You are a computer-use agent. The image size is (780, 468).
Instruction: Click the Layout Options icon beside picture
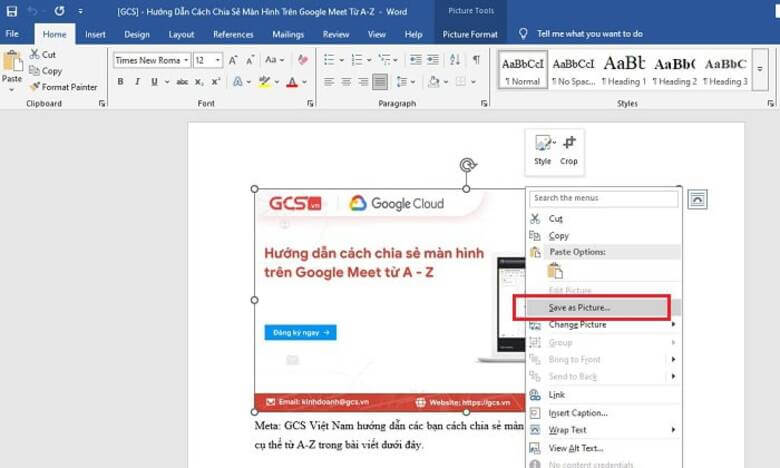pyautogui.click(x=697, y=198)
